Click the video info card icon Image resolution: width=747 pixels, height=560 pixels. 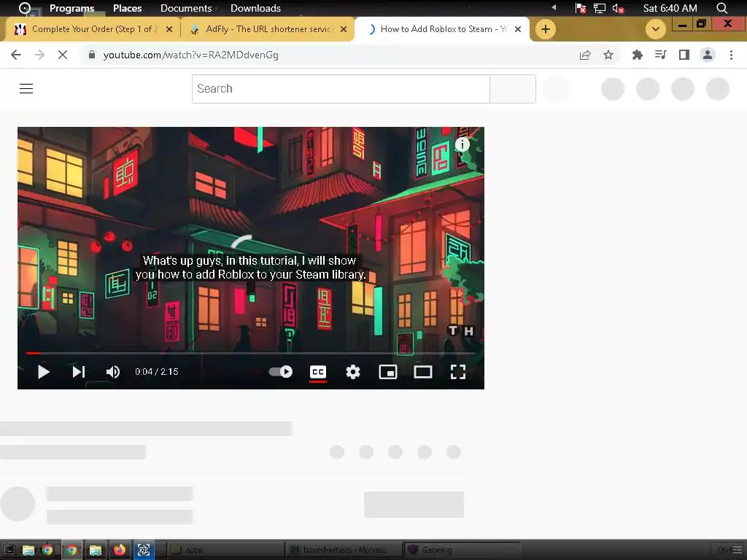pyautogui.click(x=462, y=144)
